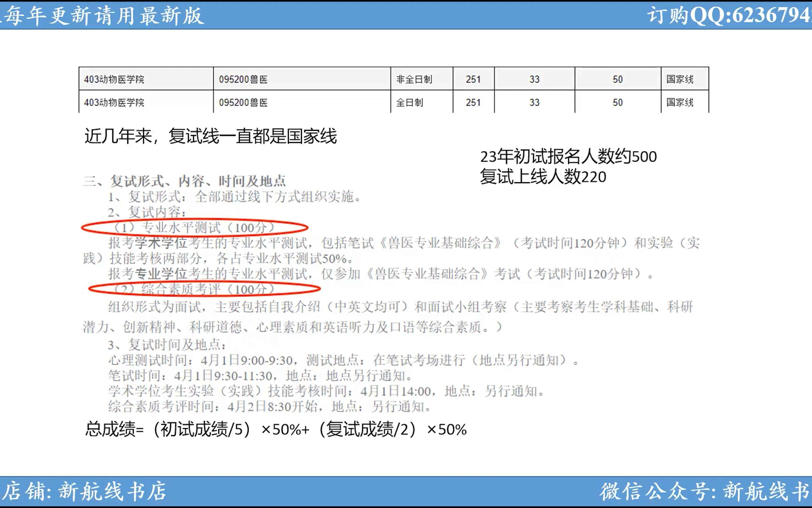Click '095200兽医' in the 非全日制 row

243,79
